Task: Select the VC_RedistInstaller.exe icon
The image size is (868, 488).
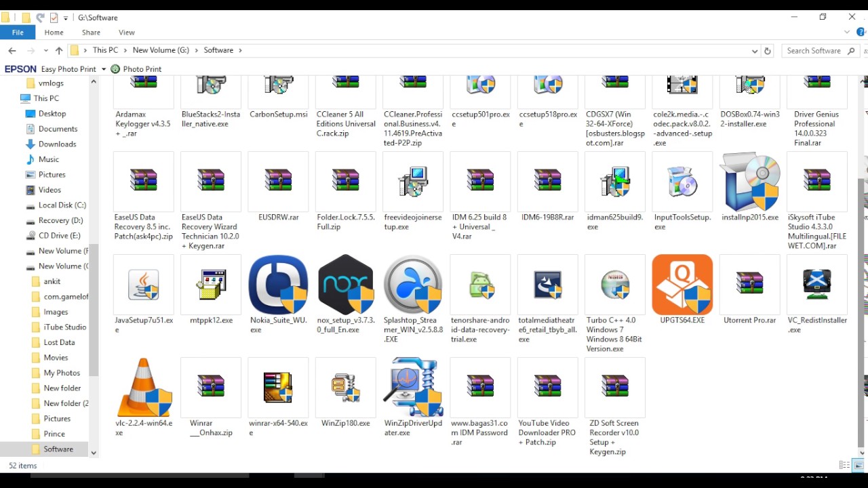Action: [x=817, y=285]
